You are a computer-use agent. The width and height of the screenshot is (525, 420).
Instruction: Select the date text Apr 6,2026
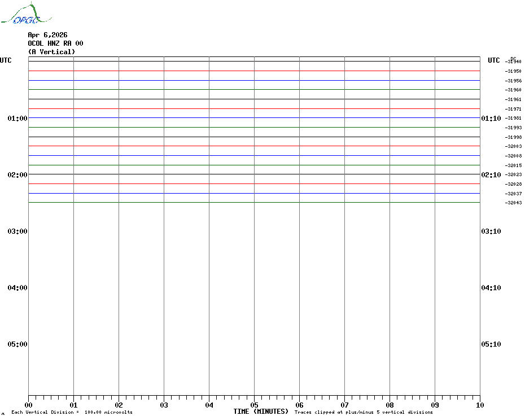pyautogui.click(x=47, y=35)
